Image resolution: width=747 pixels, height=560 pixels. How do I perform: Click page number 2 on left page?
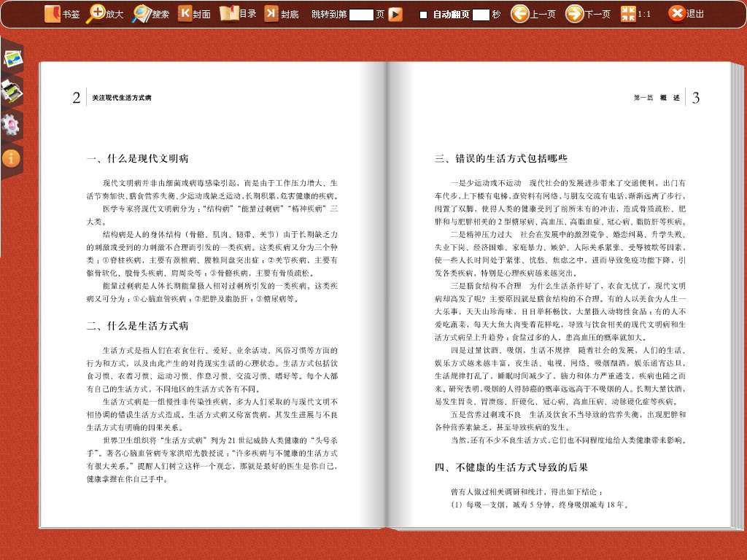coord(76,98)
